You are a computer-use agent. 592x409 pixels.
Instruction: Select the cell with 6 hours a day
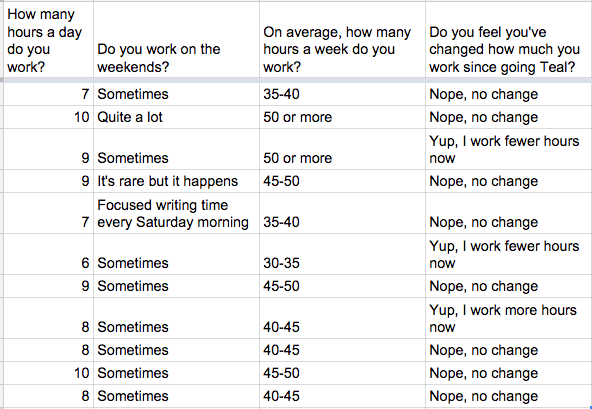tap(48, 254)
